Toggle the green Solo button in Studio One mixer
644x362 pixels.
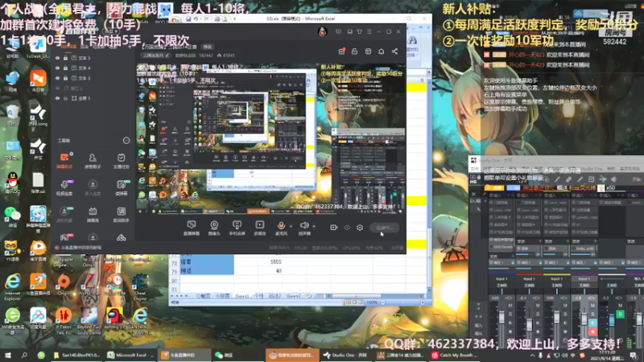tap(620, 315)
